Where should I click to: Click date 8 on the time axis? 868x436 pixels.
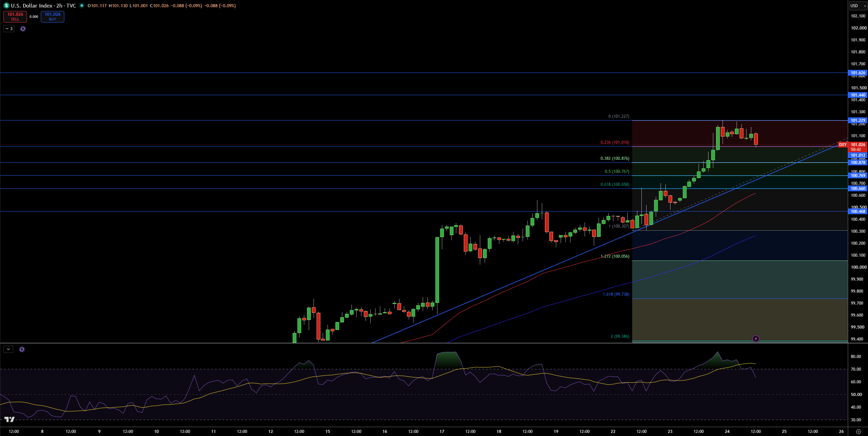point(42,432)
